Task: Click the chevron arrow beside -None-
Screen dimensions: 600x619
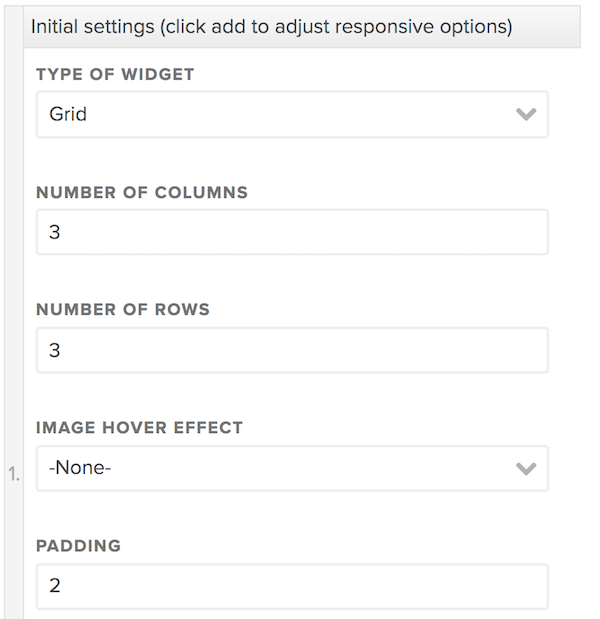Action: 526,468
